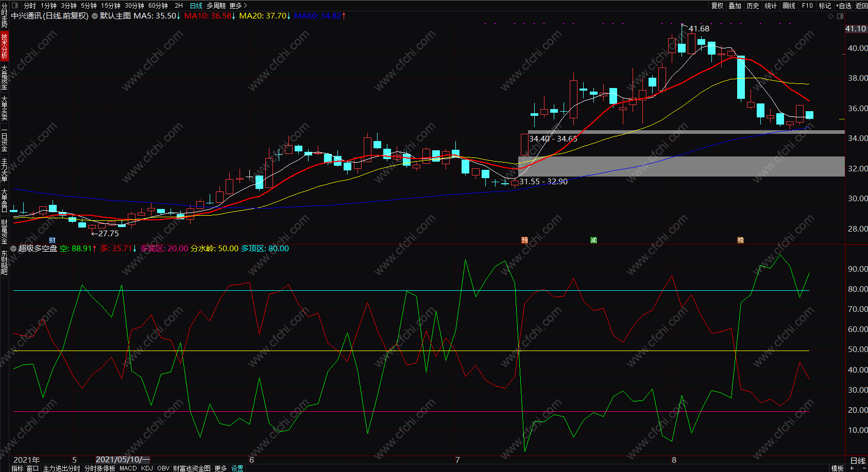Open the 多周期 multi-period view

216,6
